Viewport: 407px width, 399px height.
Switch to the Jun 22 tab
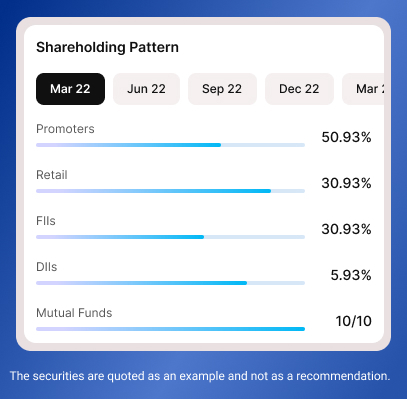(x=146, y=89)
